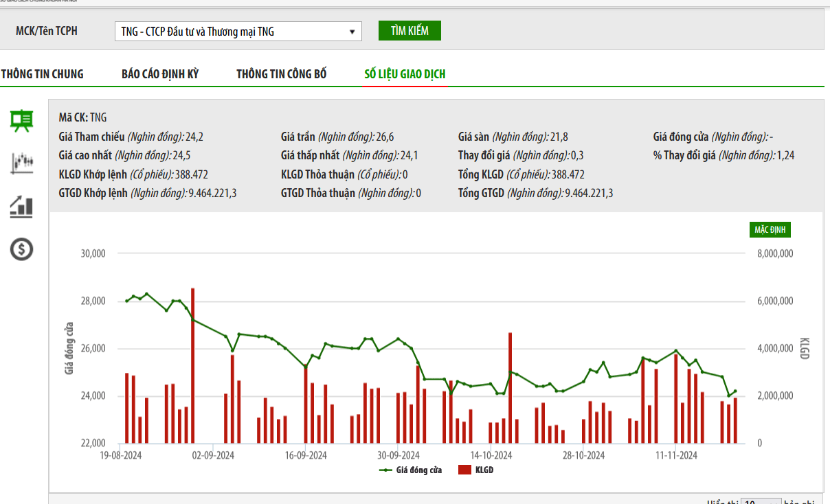Click the tallest red volume bar in chart
The width and height of the screenshot is (830, 504).
pos(192,365)
